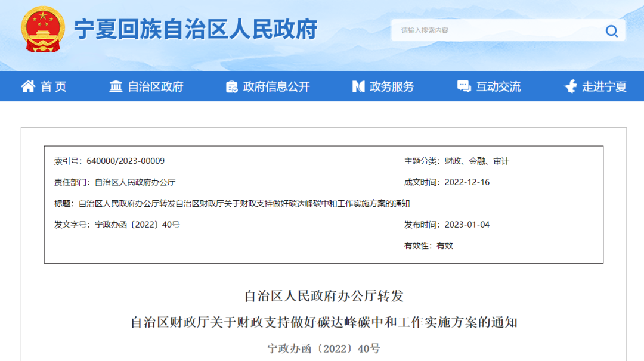Open the 走进宁夏 menu
This screenshot has height=361, width=644.
click(x=604, y=86)
